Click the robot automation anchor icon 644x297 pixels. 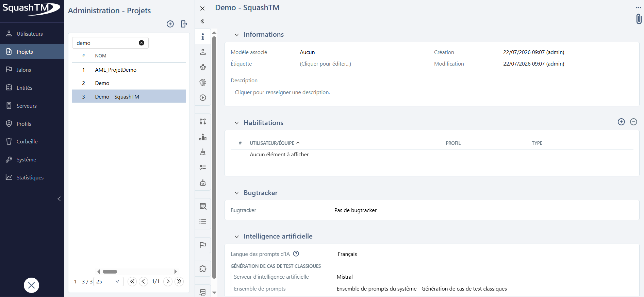pyautogui.click(x=203, y=182)
